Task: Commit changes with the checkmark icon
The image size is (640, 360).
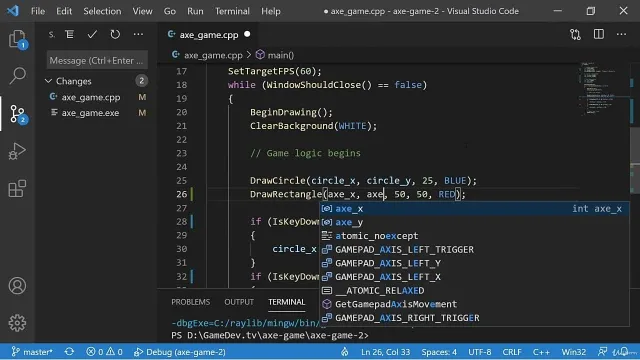Action: (x=92, y=35)
